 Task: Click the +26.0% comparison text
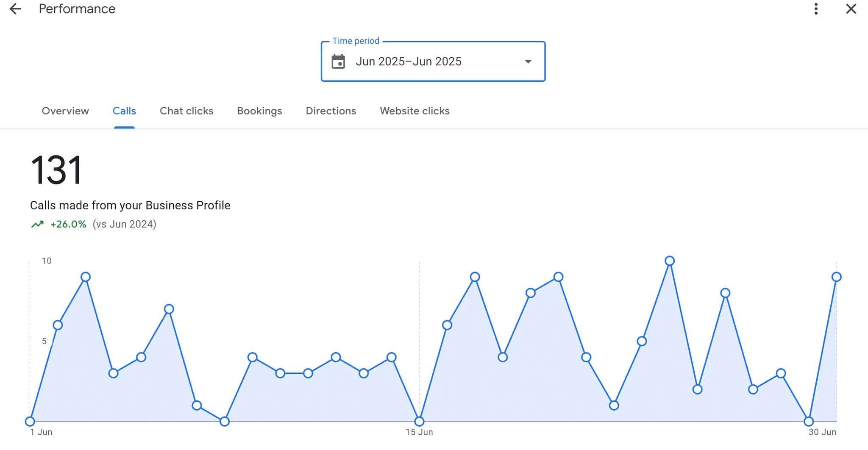67,224
